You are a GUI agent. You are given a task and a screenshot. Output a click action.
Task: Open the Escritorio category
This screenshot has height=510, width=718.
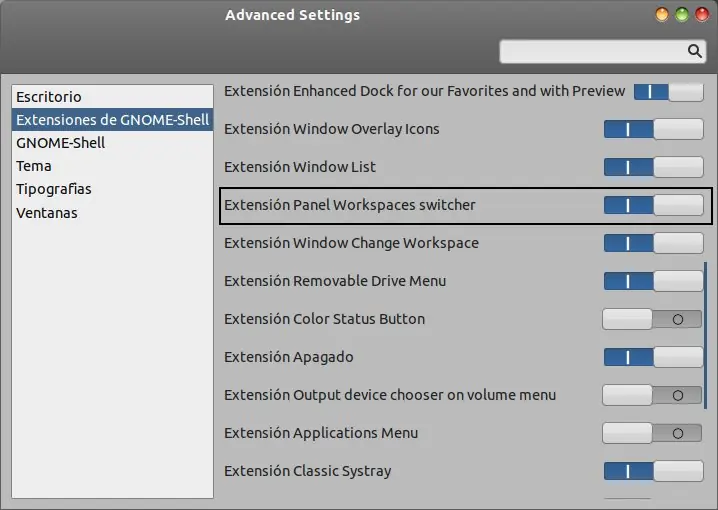(49, 97)
